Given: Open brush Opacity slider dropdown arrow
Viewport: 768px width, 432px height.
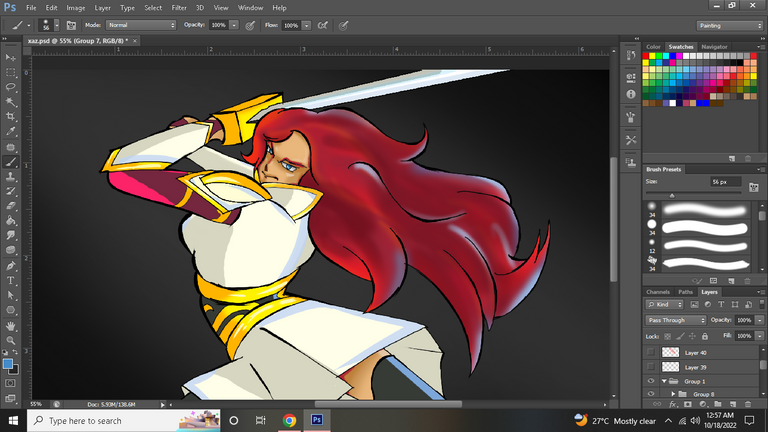Looking at the screenshot, I should [234, 25].
